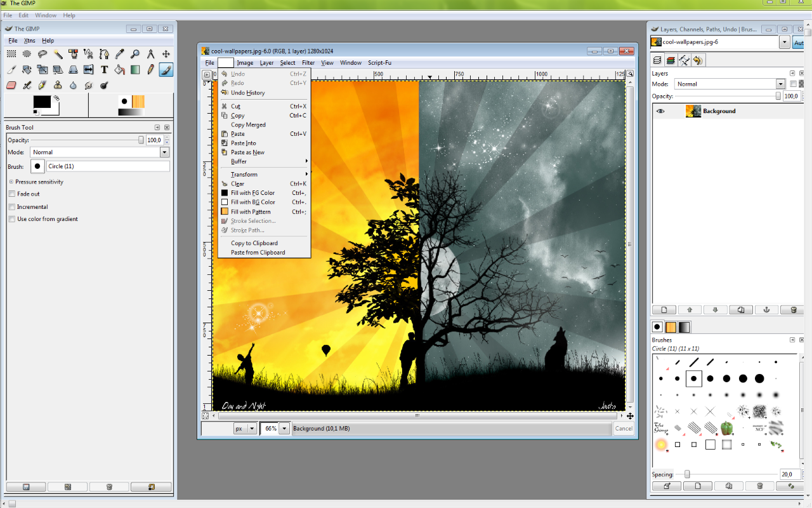Image resolution: width=812 pixels, height=508 pixels.
Task: Expand the Pressure sensitivity section
Action: click(11, 182)
